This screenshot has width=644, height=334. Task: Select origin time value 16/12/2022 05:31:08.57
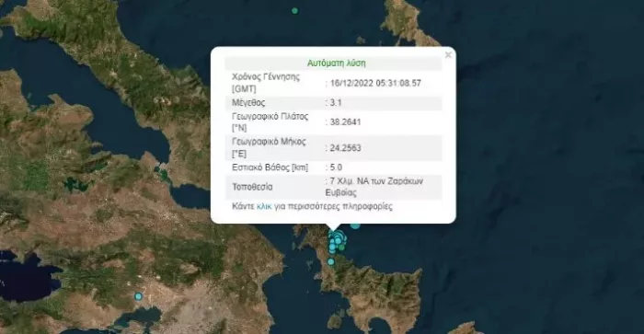(x=375, y=83)
